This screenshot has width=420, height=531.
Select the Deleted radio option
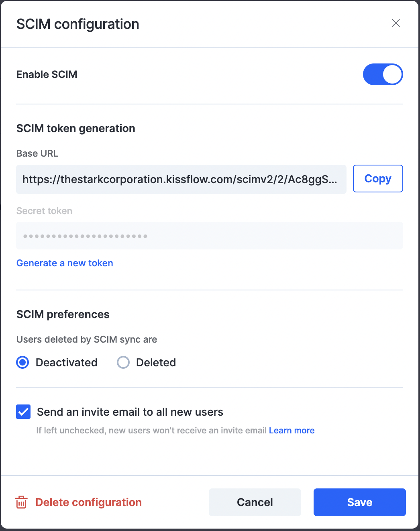(x=123, y=362)
